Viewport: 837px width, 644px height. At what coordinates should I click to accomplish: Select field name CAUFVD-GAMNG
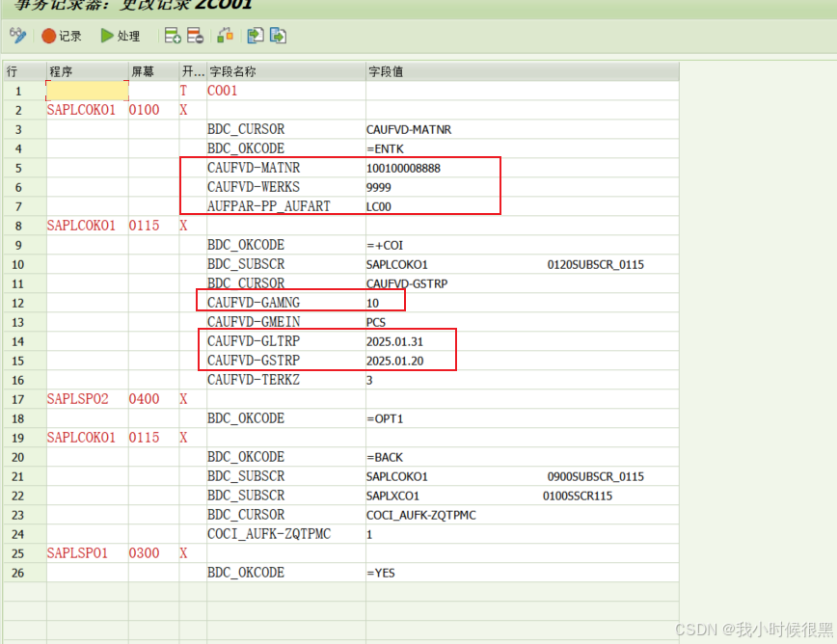[x=254, y=303]
